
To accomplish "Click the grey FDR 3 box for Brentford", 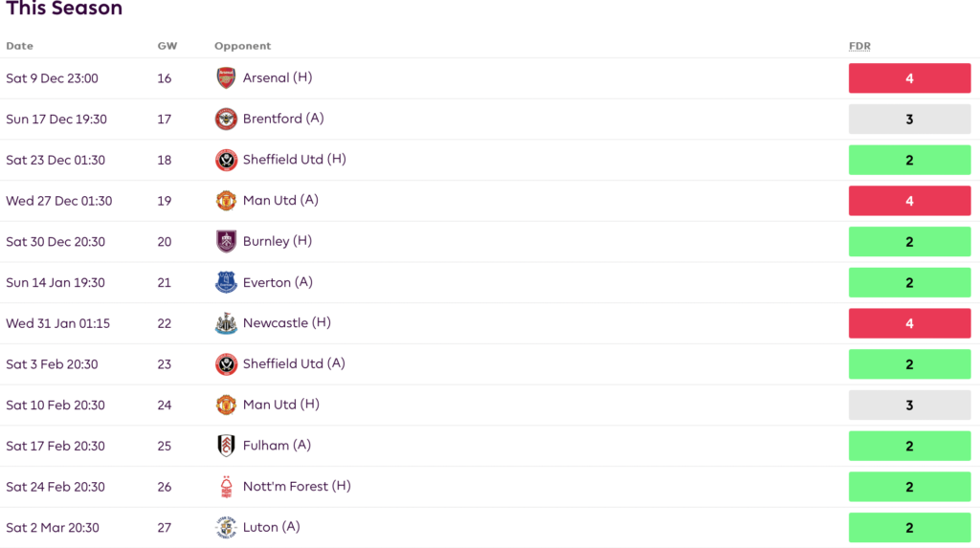I will click(909, 120).
